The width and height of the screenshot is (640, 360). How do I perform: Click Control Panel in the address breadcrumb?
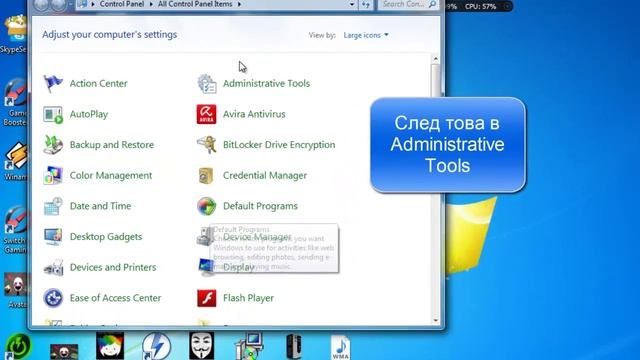tap(122, 4)
